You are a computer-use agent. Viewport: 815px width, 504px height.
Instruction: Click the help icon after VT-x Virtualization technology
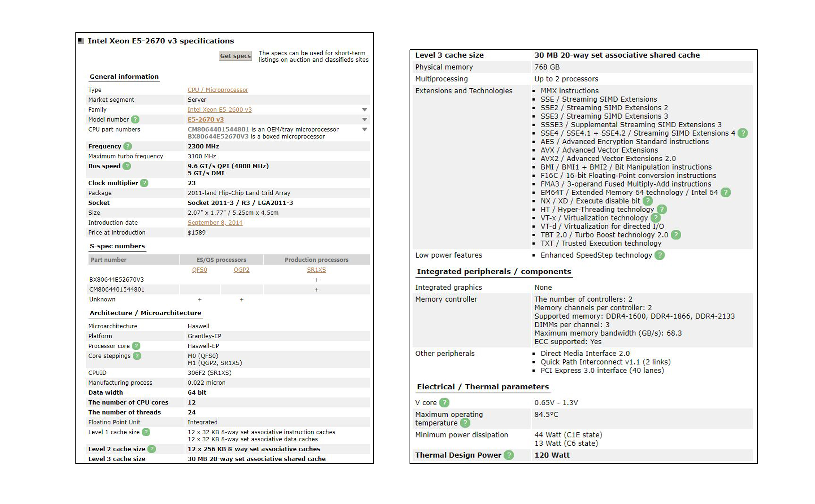(655, 218)
